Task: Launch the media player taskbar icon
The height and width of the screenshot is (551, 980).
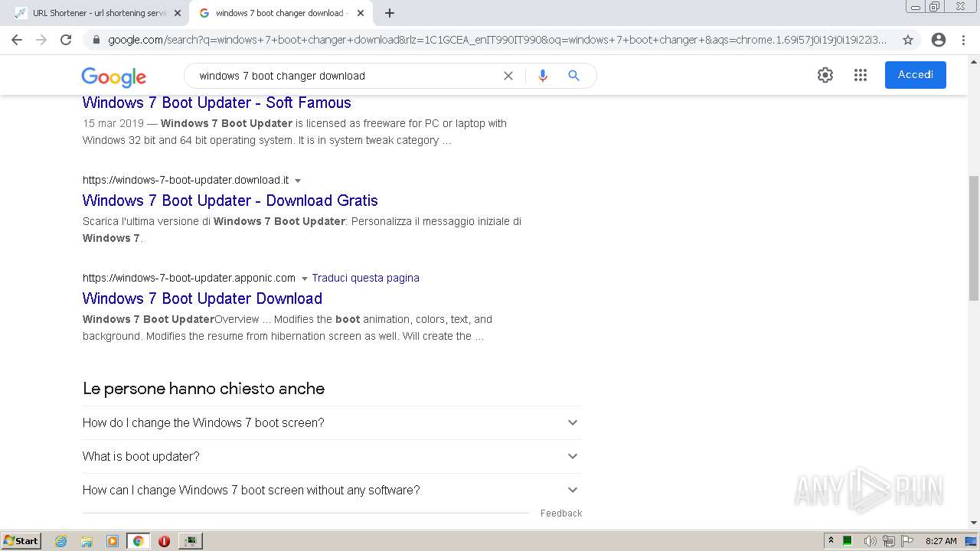Action: click(113, 541)
